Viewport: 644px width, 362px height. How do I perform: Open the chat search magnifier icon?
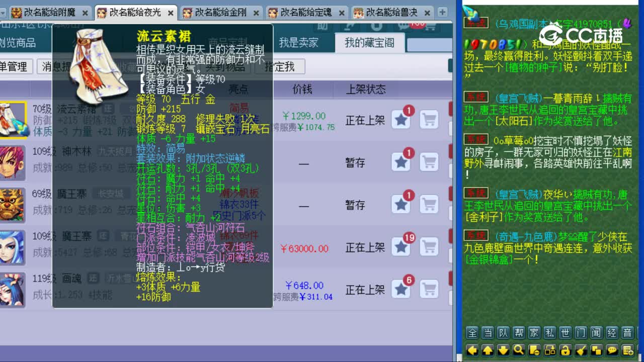pos(519,350)
